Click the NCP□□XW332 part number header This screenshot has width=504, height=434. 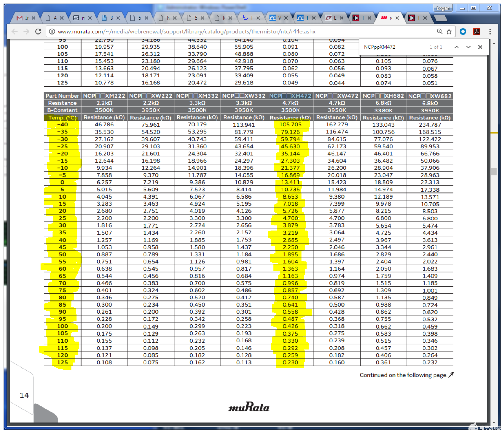click(x=244, y=96)
